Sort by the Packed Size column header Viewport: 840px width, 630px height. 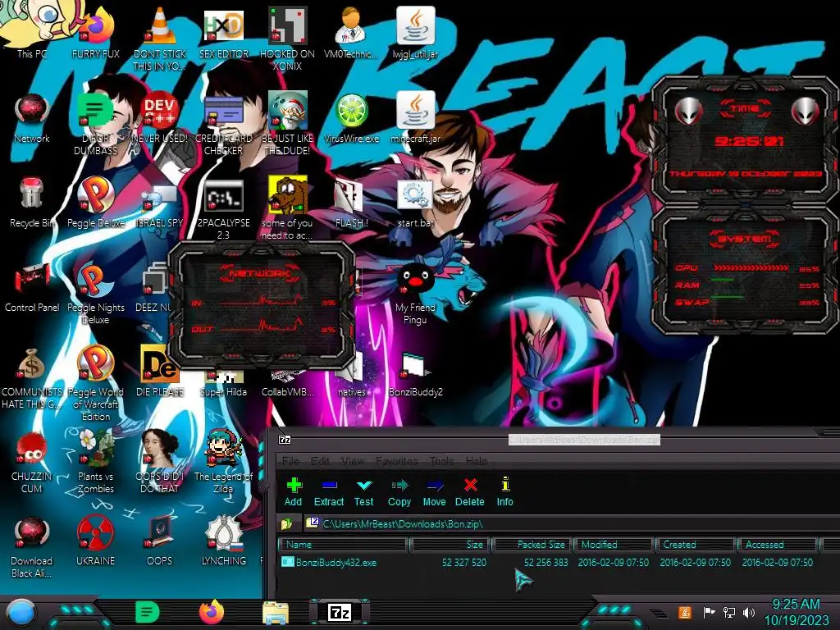click(532, 545)
